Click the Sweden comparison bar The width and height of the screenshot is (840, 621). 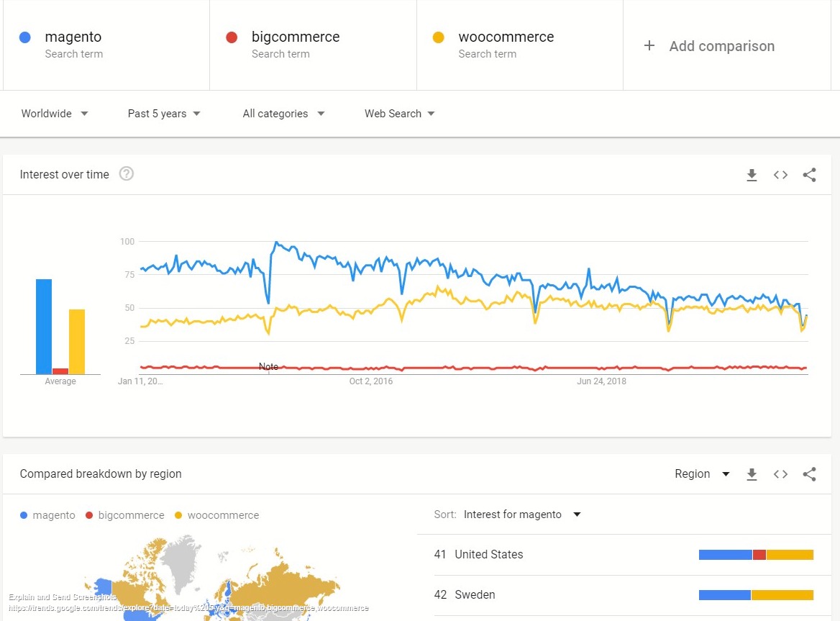pos(756,595)
